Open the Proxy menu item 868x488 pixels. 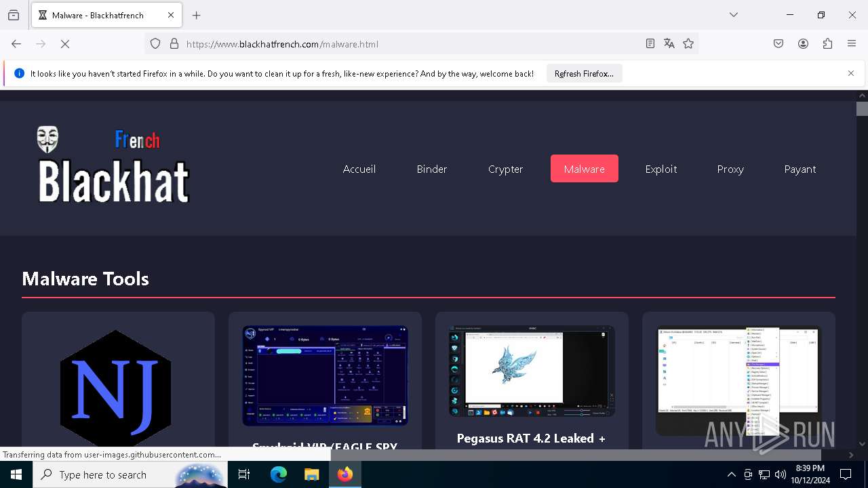click(730, 169)
